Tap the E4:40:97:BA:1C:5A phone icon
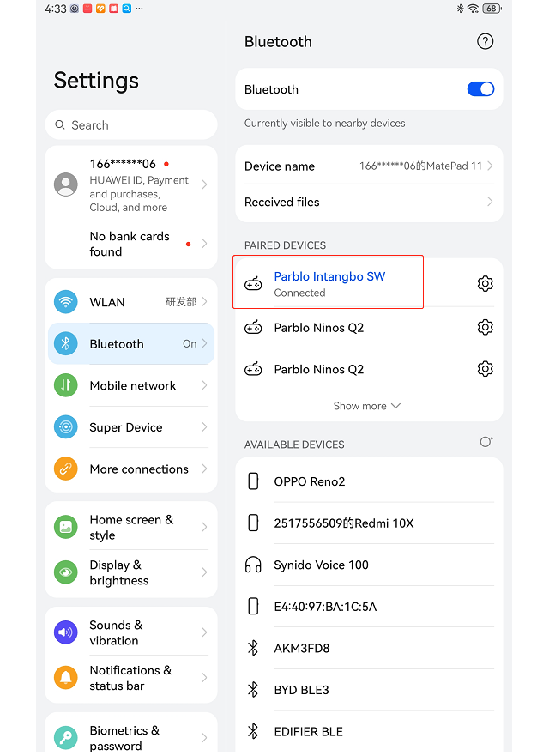The width and height of the screenshot is (549, 756). [x=253, y=606]
